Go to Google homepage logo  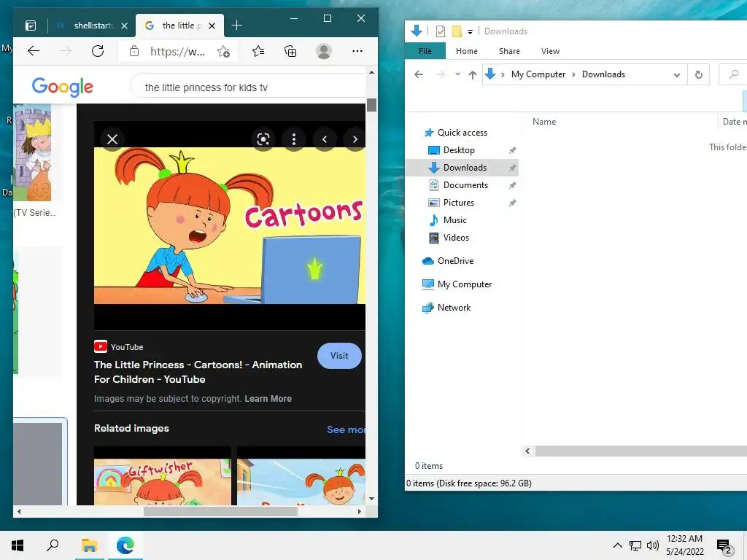(x=63, y=87)
